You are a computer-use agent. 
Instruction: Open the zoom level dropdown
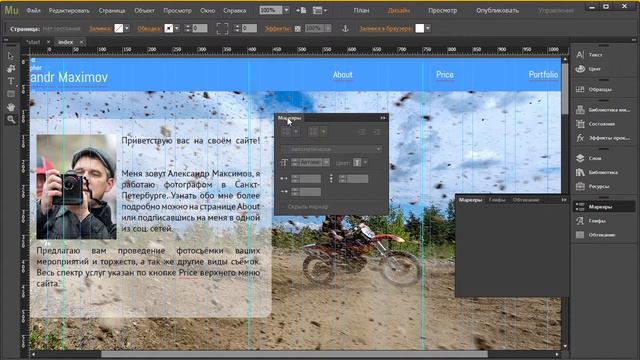pos(287,10)
